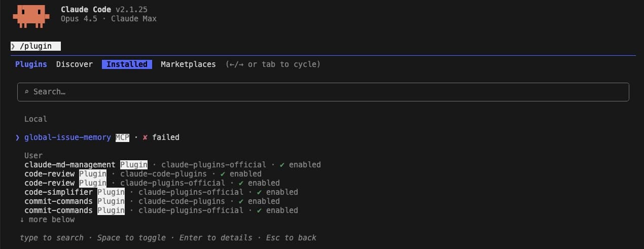
Task: Select the Installed tab
Action: (x=127, y=64)
